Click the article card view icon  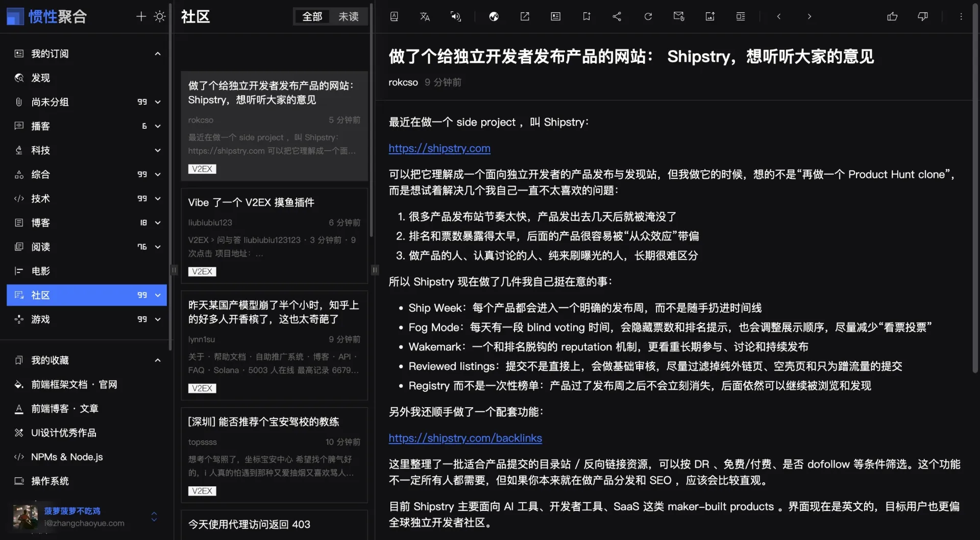click(x=555, y=16)
